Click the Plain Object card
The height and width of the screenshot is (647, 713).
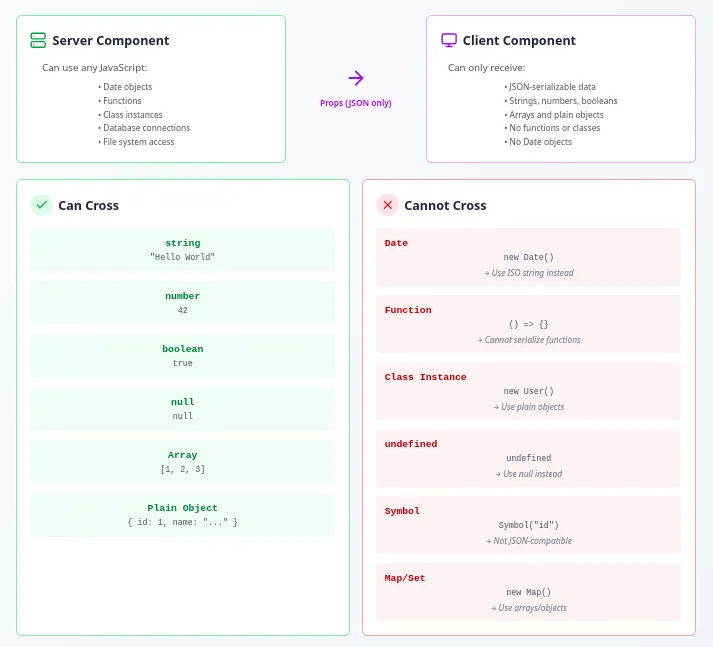(183, 515)
